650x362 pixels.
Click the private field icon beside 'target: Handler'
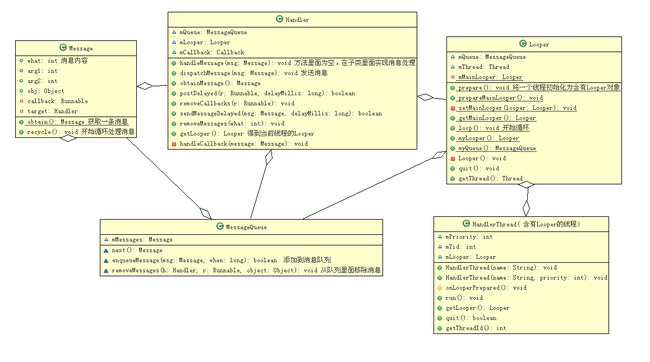point(22,111)
